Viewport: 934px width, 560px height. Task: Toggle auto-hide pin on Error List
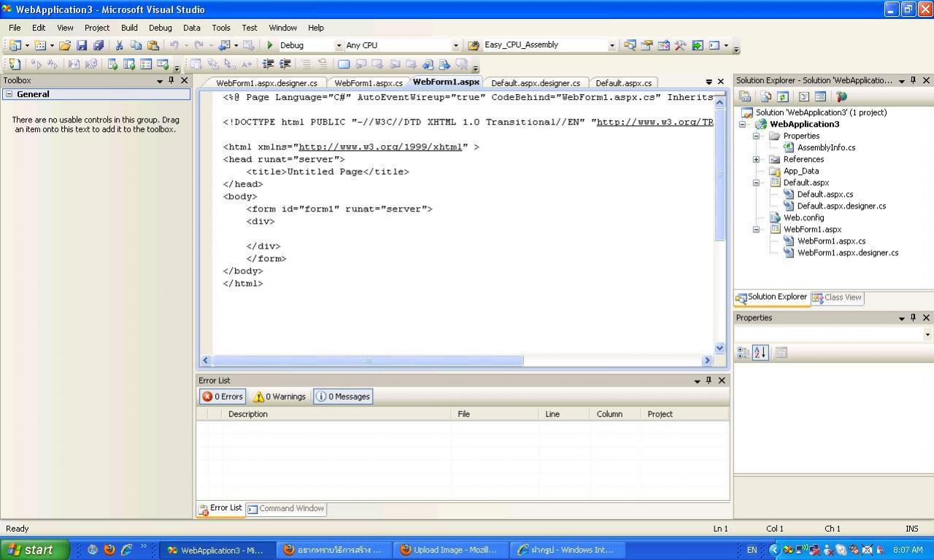pyautogui.click(x=709, y=381)
